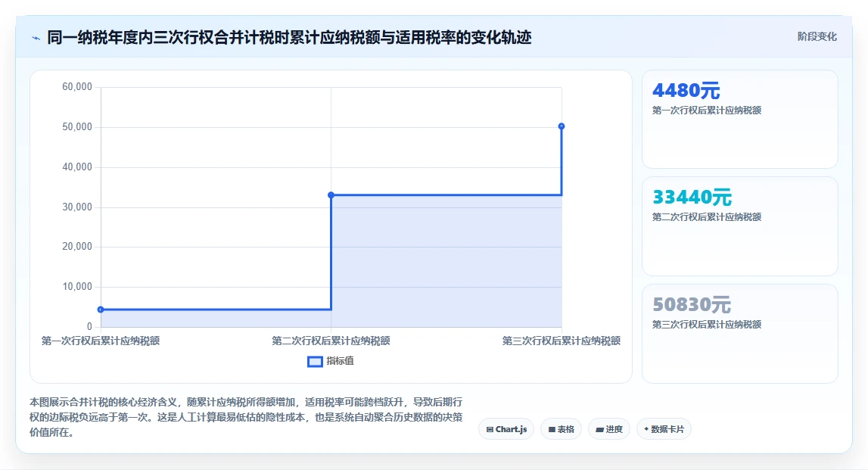Click the blue legend color box
Image resolution: width=868 pixels, height=470 pixels.
point(315,362)
